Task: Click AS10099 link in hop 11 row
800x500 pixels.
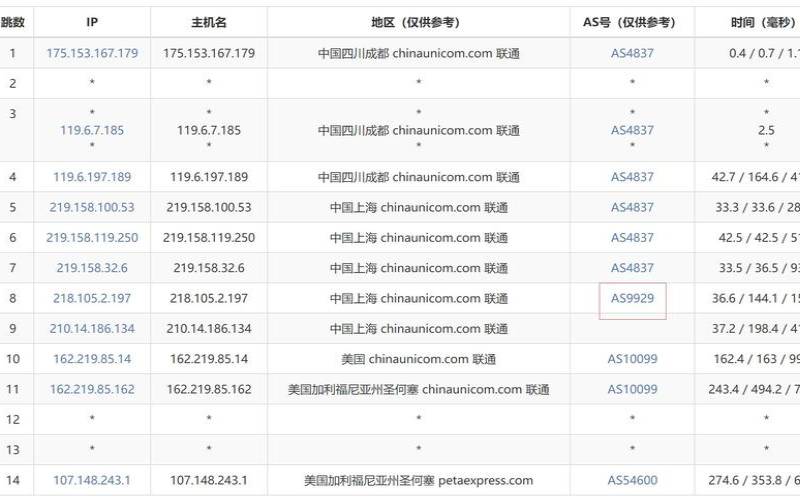Action: (632, 389)
